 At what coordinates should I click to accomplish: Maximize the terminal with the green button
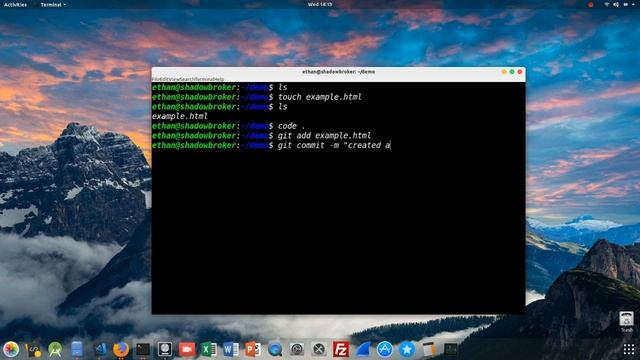[x=512, y=72]
